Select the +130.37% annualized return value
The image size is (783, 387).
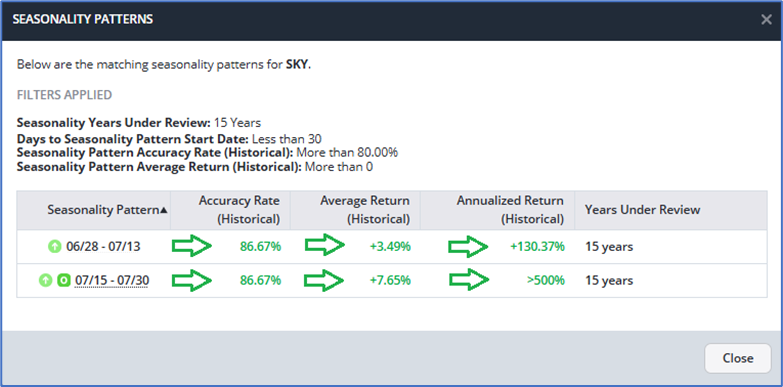pyautogui.click(x=537, y=246)
